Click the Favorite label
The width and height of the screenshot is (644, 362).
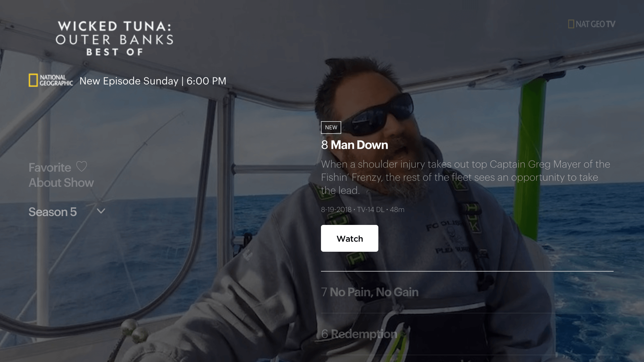click(50, 167)
